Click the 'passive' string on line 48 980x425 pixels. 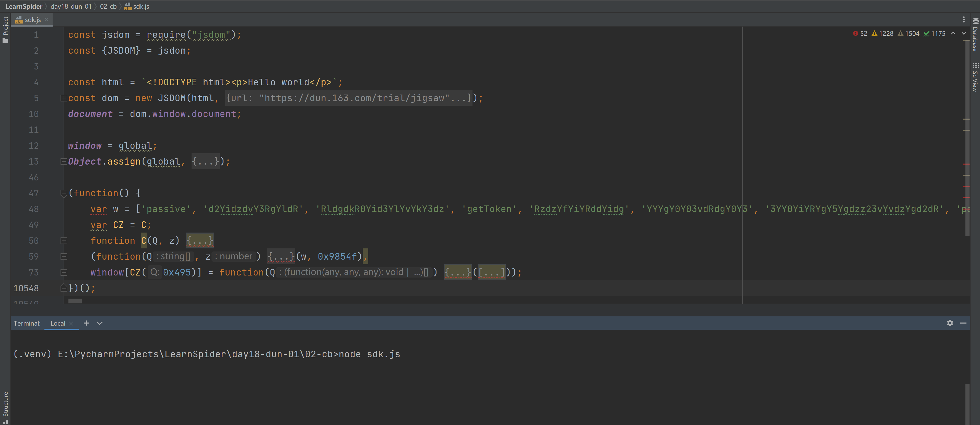click(x=166, y=209)
